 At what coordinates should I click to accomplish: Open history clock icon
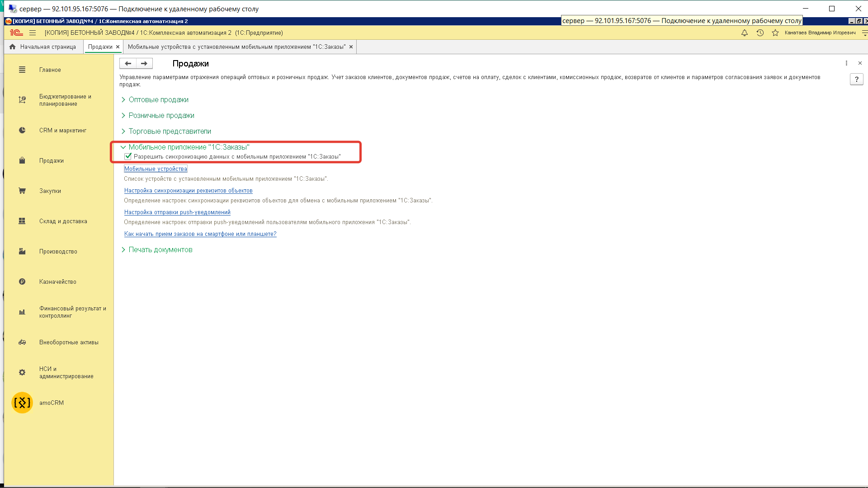(760, 33)
